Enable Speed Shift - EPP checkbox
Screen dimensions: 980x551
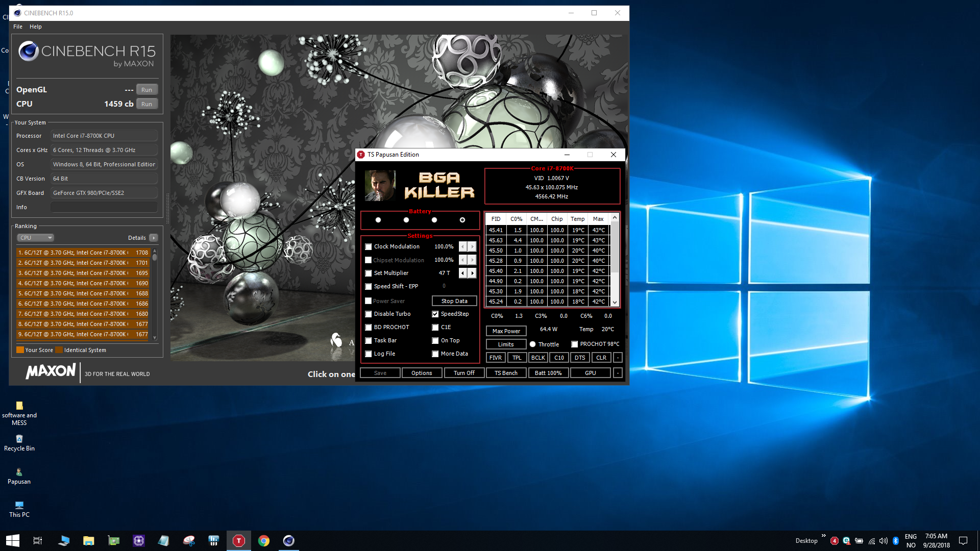pyautogui.click(x=368, y=286)
